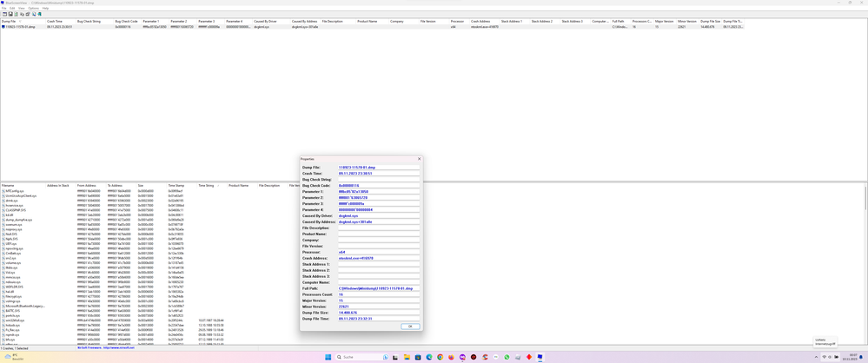Click the Caused By Driver column header
Screen dimensions: 868x363
tap(271, 21)
